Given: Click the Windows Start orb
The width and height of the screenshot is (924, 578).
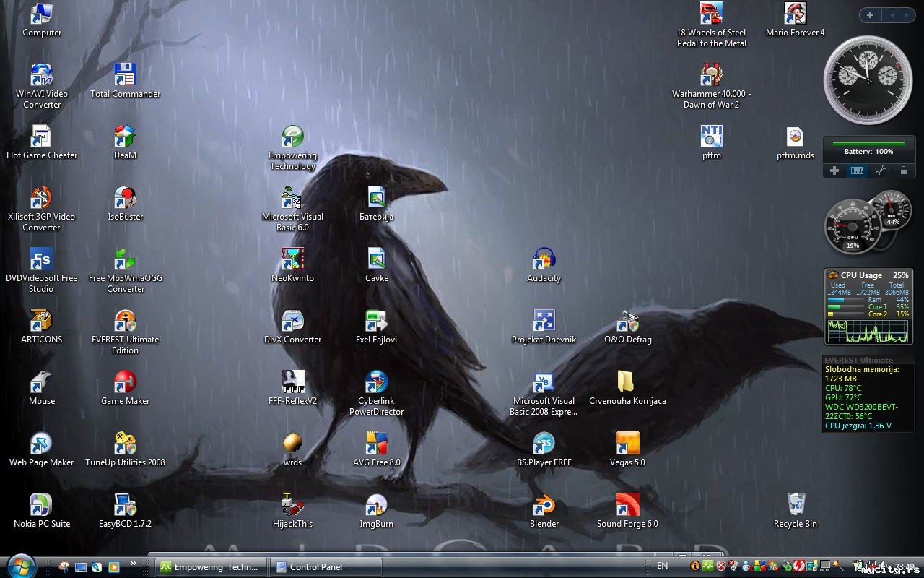Looking at the screenshot, I should coord(20,565).
